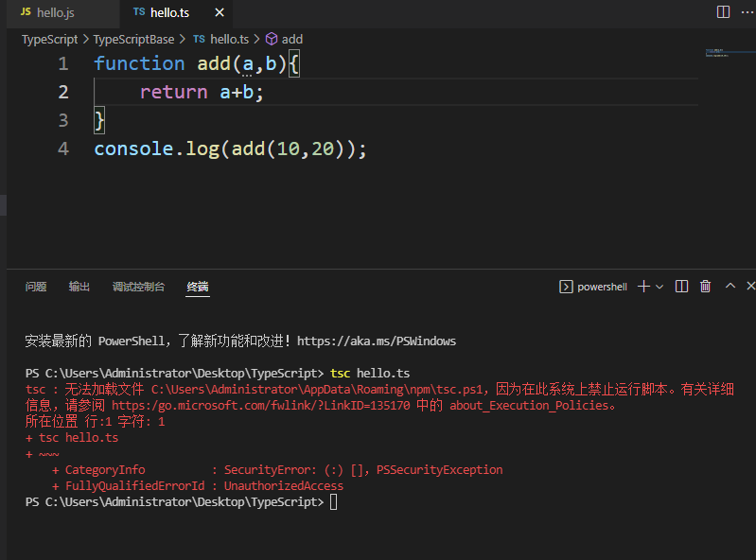Image resolution: width=756 pixels, height=560 pixels.
Task: Click line number 1 in the gutter
Action: pos(63,63)
